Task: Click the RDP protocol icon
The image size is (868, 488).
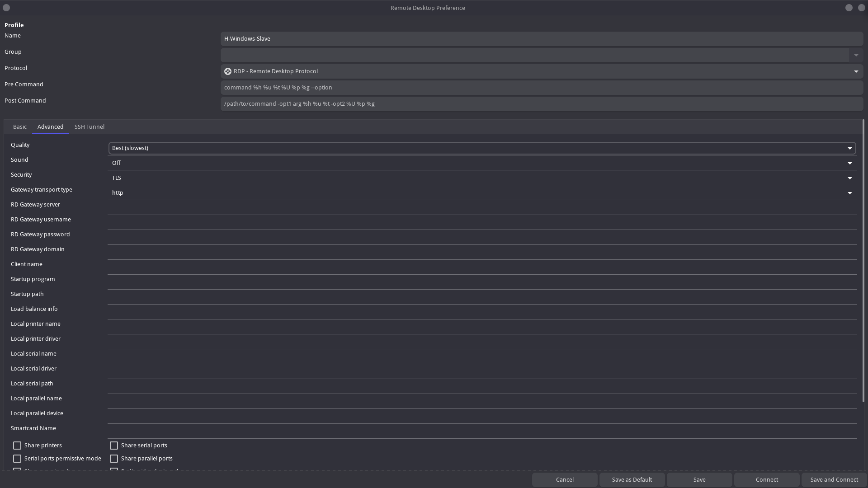Action: tap(228, 71)
